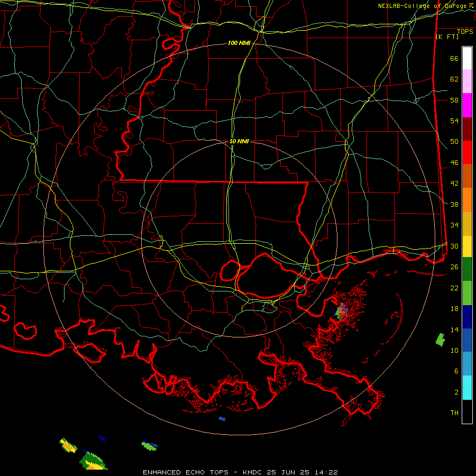Screen dimensions: 476x476
Task: Click the "TOPS" legend title
Action: tap(465, 31)
